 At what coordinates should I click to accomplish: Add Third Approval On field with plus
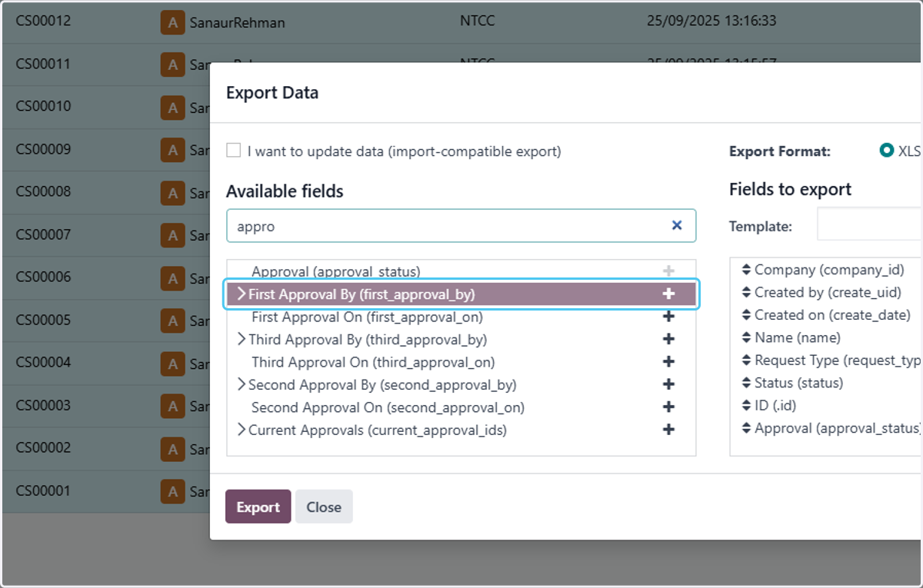(x=668, y=361)
